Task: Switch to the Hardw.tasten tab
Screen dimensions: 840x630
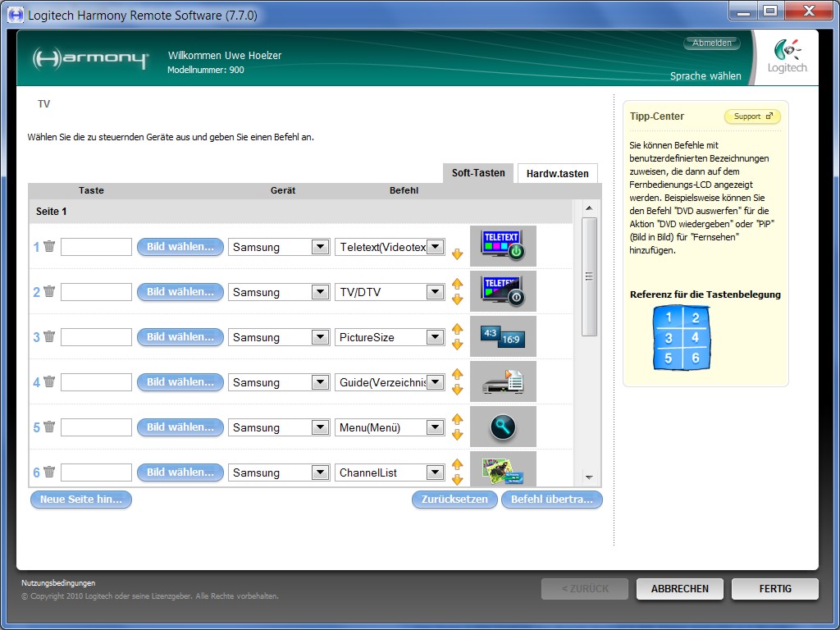Action: click(557, 174)
